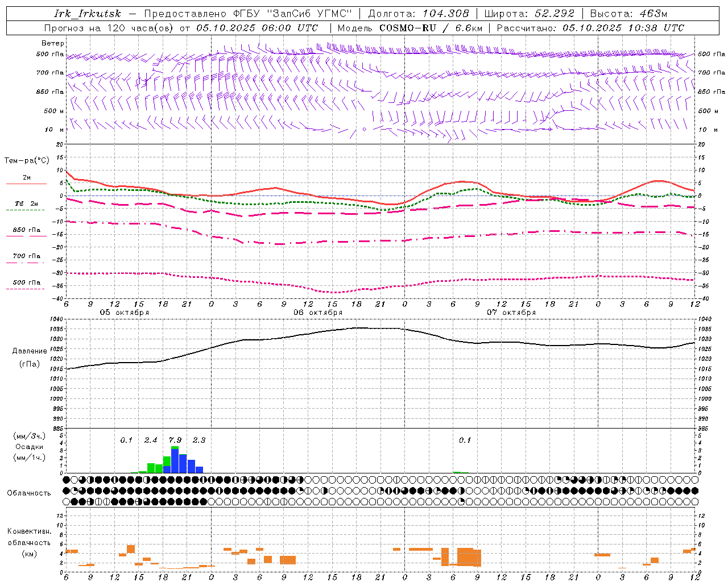728x582 pixels.
Task: Click the 850 гПа temperature legend entry
Action: [27, 230]
